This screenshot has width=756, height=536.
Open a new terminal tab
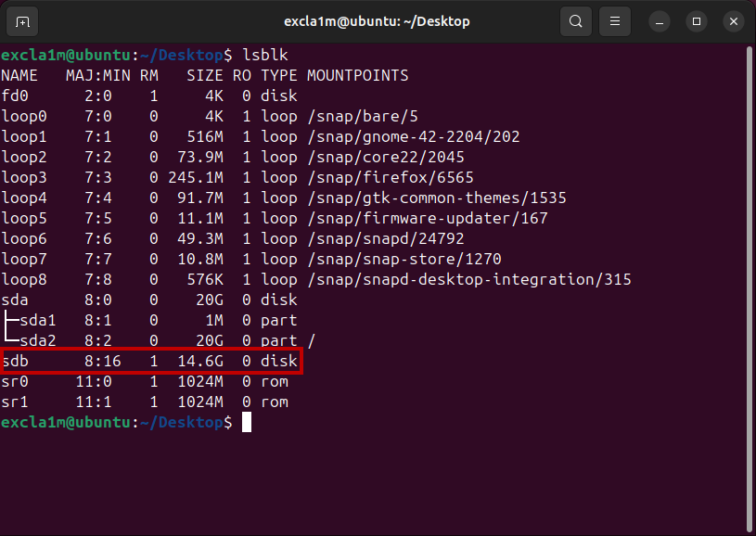[23, 21]
